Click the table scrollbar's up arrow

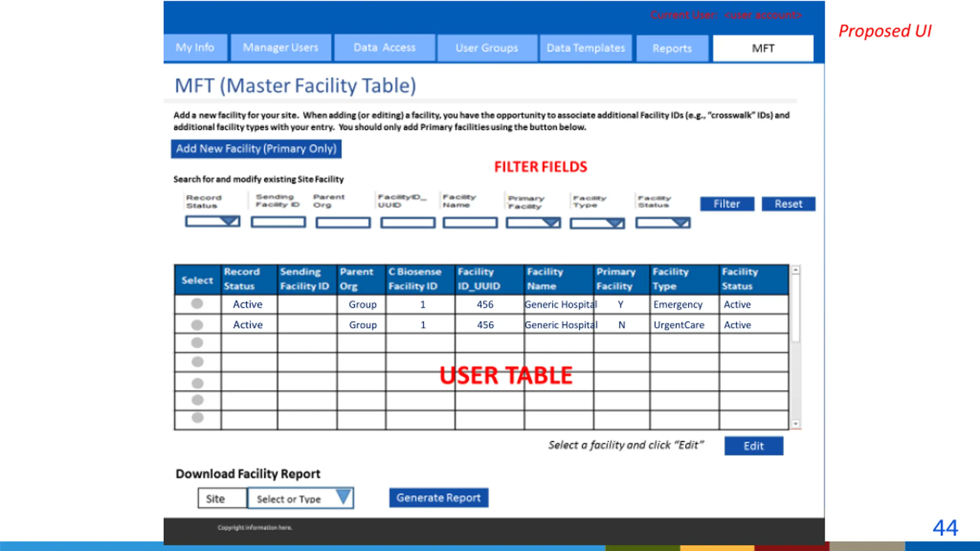[795, 270]
